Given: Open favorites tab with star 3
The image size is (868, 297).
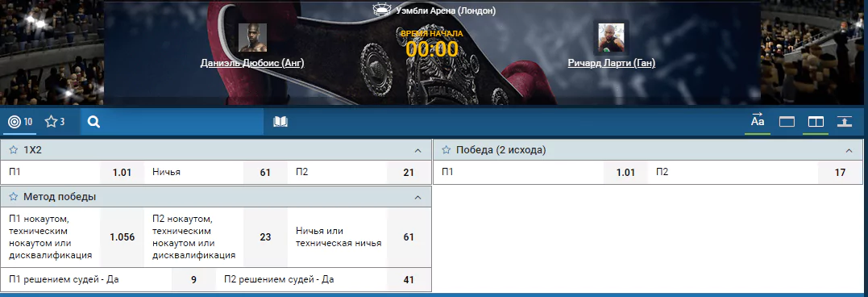Looking at the screenshot, I should coord(54,122).
